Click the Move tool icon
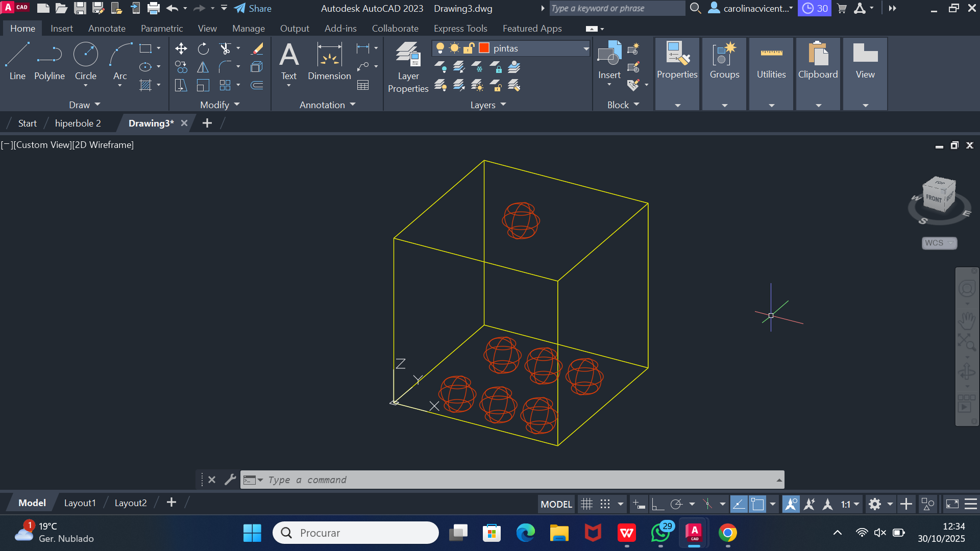The width and height of the screenshot is (980, 551). pyautogui.click(x=181, y=48)
